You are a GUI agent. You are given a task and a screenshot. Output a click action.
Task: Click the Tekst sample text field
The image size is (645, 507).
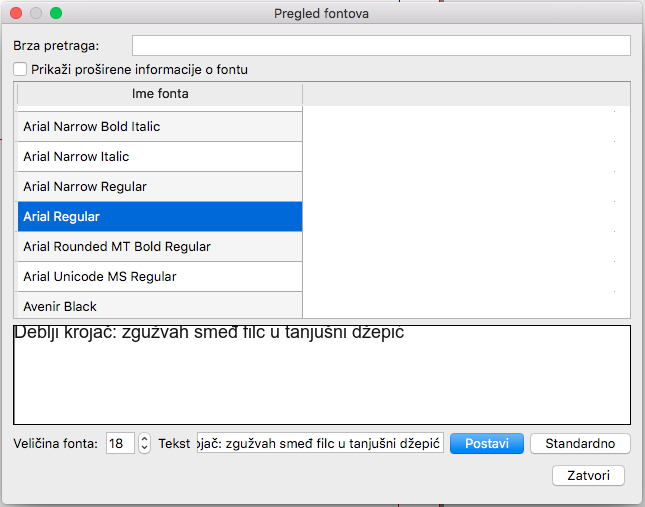pyautogui.click(x=320, y=443)
